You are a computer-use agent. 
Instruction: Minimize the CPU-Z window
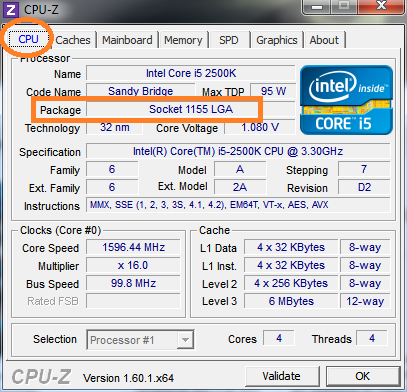point(316,7)
